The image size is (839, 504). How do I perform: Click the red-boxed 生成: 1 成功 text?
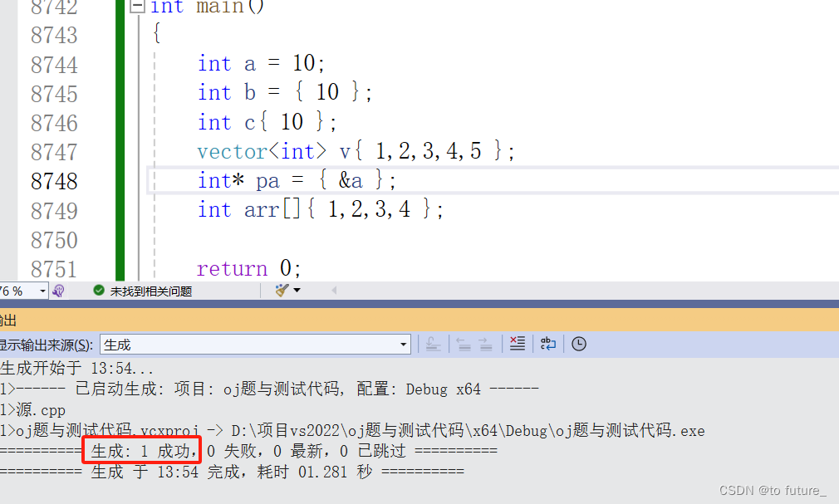pyautogui.click(x=141, y=449)
